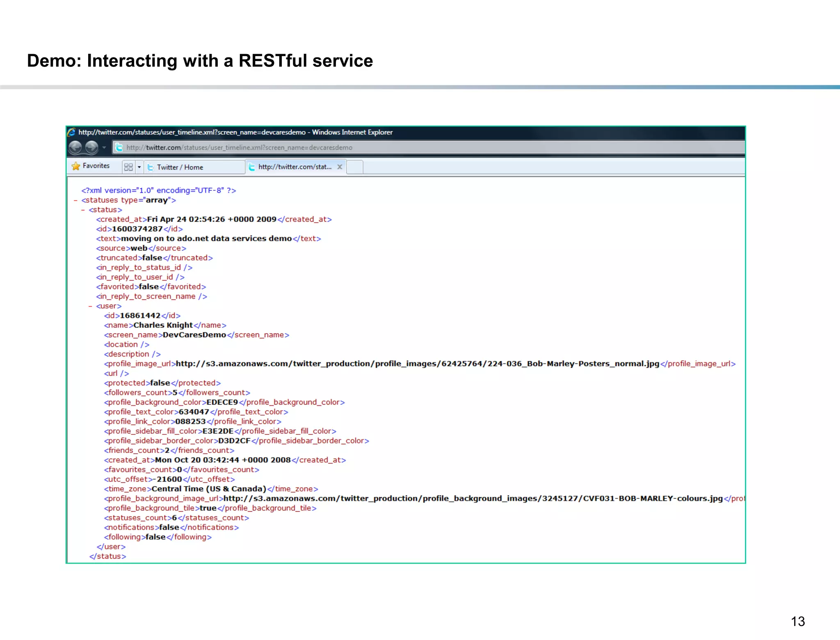
Task: Click the closing </status> tag
Action: tap(108, 557)
